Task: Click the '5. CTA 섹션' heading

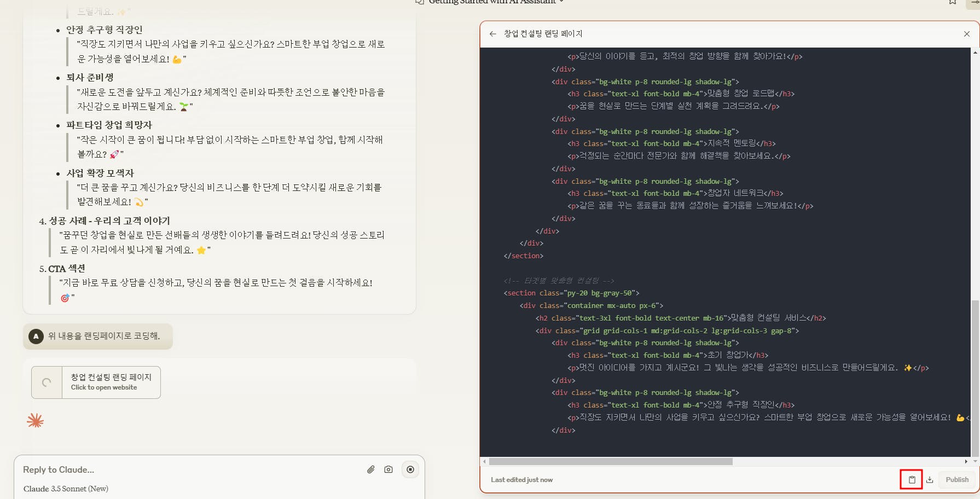Action: tap(62, 269)
